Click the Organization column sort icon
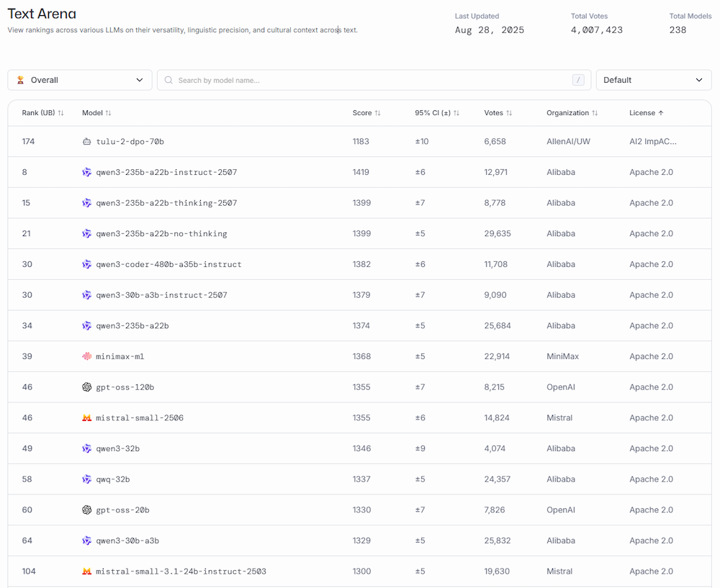 pos(595,113)
